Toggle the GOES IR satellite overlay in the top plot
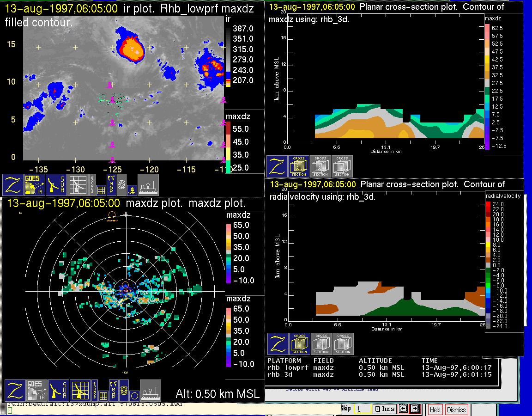This screenshot has width=532, height=416. (36, 185)
